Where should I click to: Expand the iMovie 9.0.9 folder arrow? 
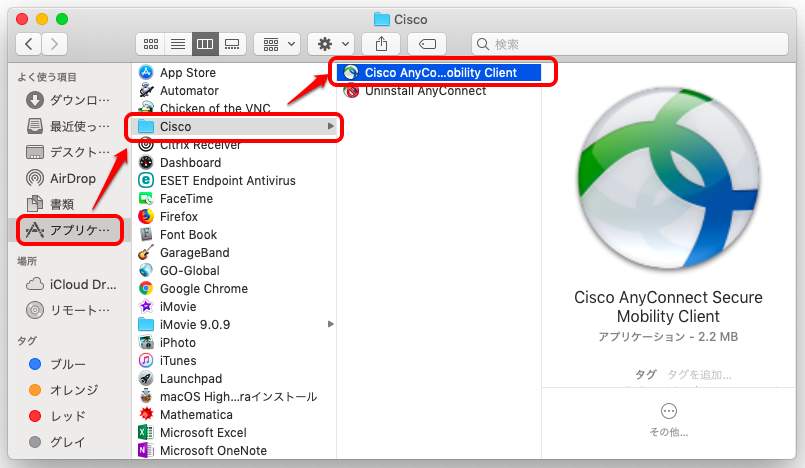(x=331, y=324)
